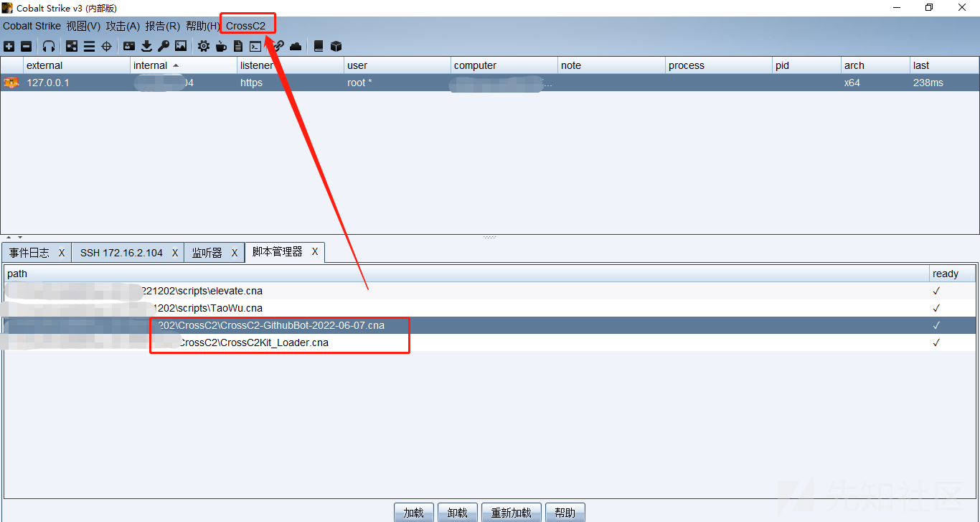Select the 脚本管理器 tab
This screenshot has width=980, height=522.
278,252
